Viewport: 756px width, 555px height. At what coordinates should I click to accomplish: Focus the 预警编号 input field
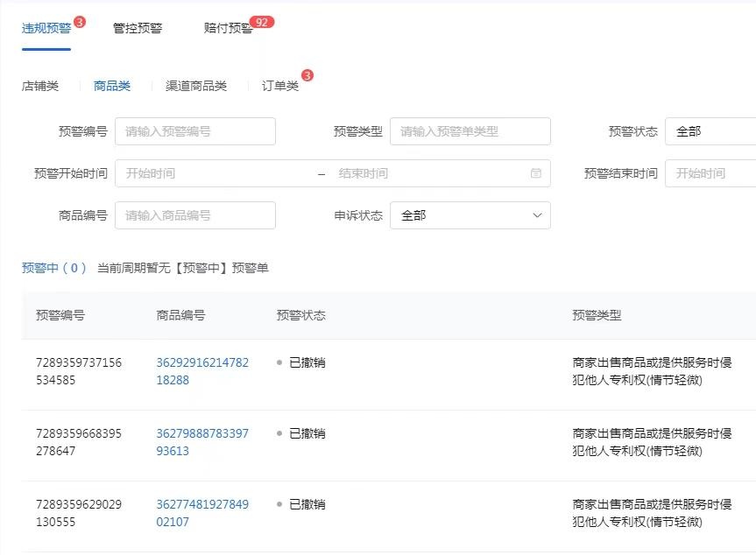[195, 131]
